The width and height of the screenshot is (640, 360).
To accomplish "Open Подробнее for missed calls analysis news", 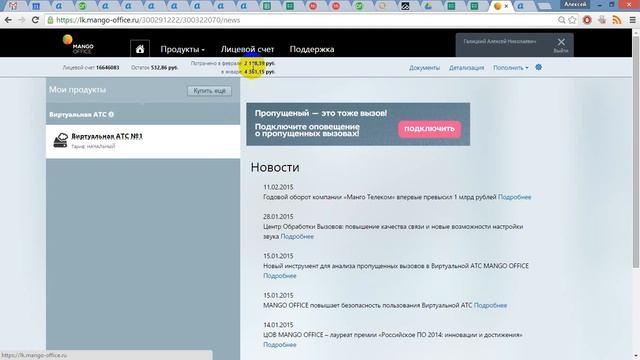I will coord(280,276).
